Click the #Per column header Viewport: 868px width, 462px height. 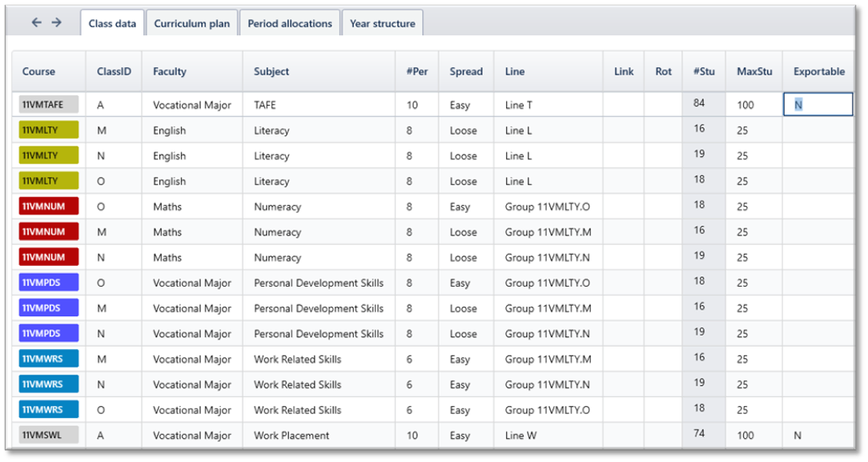point(417,71)
